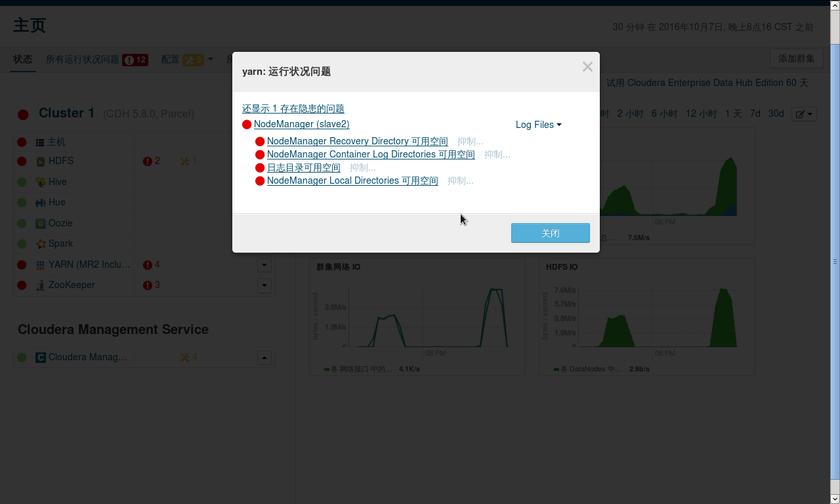Click the 添加群集 button
The height and width of the screenshot is (504, 840).
[797, 58]
